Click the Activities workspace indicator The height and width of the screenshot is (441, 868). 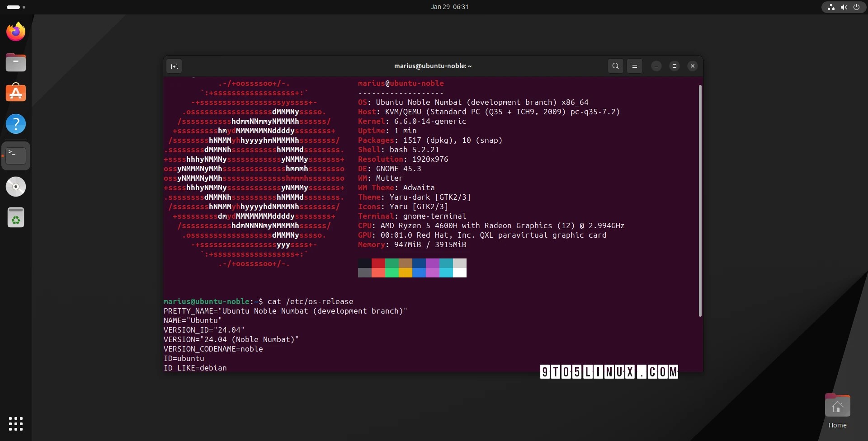pos(16,7)
